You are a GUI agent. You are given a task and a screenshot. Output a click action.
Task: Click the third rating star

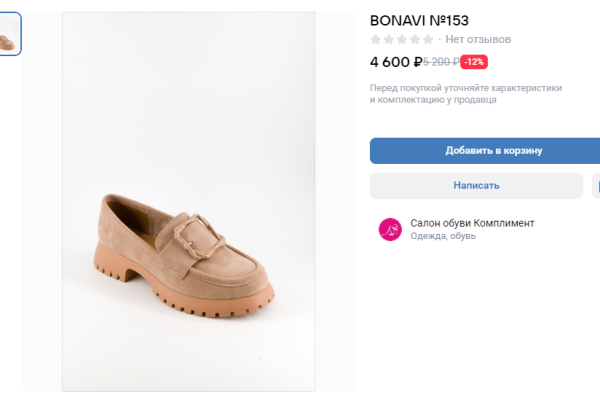click(x=402, y=40)
